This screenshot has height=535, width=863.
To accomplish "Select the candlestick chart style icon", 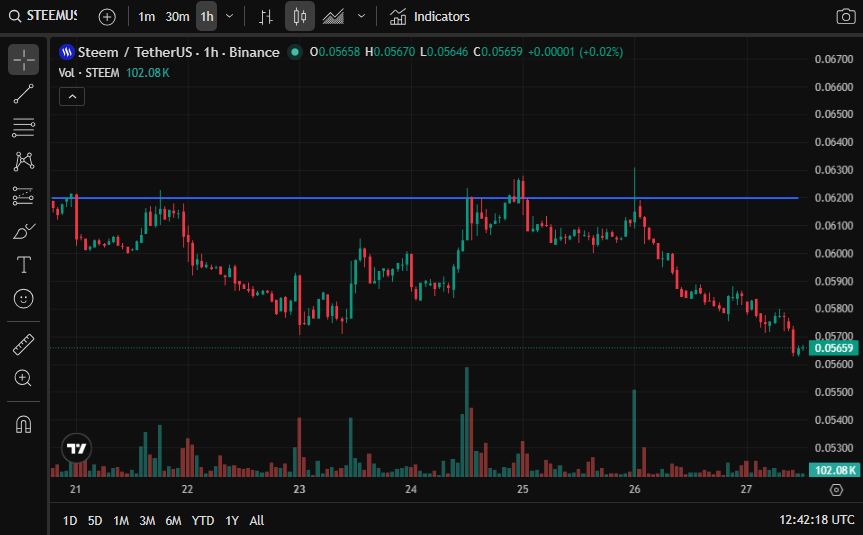I will [x=300, y=17].
